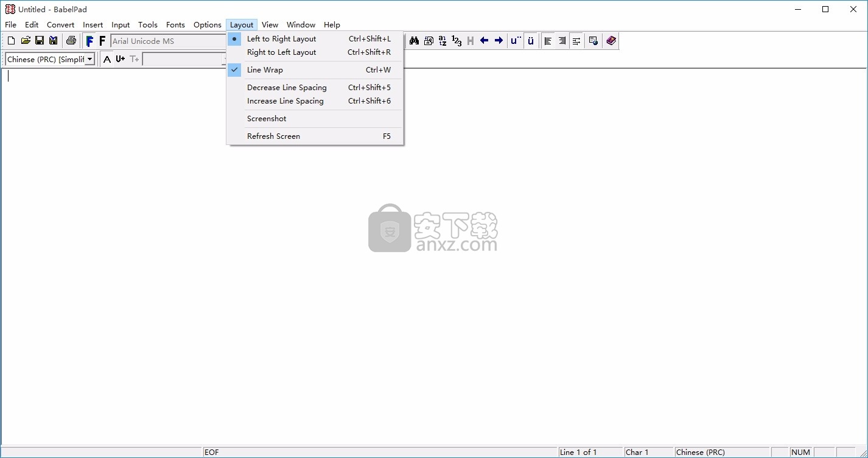Click the a-to-z sort icon
Viewport: 868px width, 458px height.
click(443, 41)
